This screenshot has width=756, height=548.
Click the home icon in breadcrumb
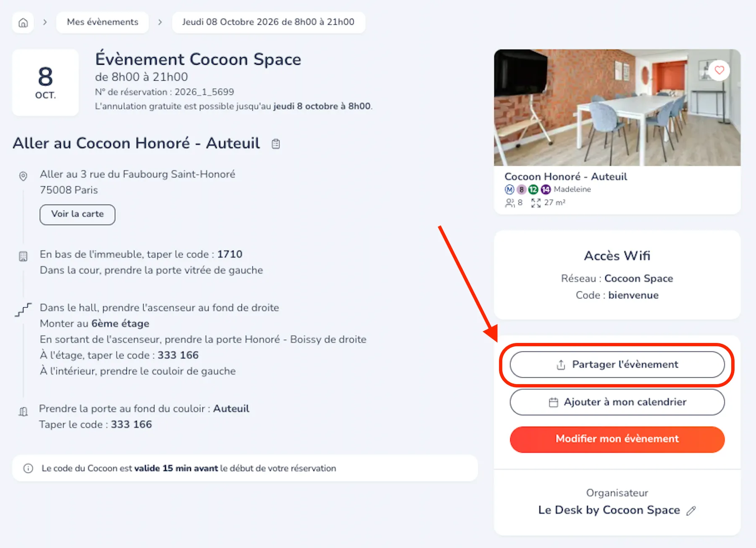click(23, 22)
